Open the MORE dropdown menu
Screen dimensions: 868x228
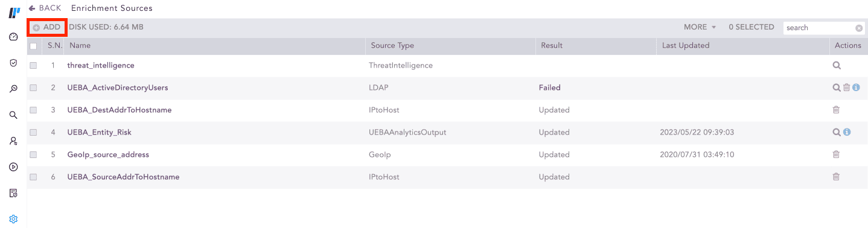(x=700, y=27)
